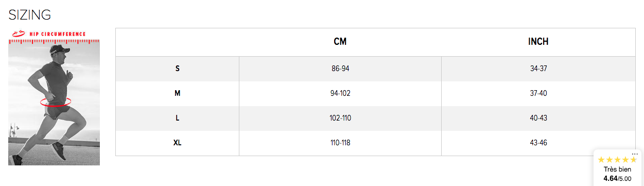This screenshot has height=186, width=644.
Task: Click the 86-94 cm value
Action: coord(340,69)
